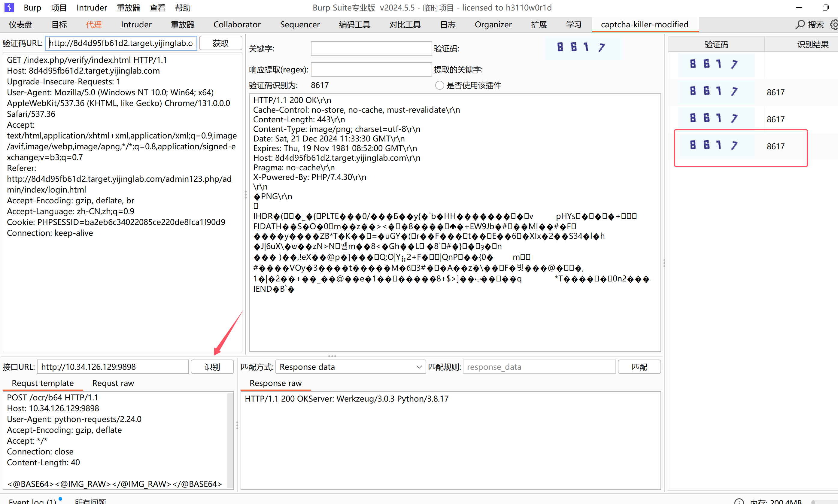Switch to the Requst template tab
The height and width of the screenshot is (504, 838).
pyautogui.click(x=43, y=383)
